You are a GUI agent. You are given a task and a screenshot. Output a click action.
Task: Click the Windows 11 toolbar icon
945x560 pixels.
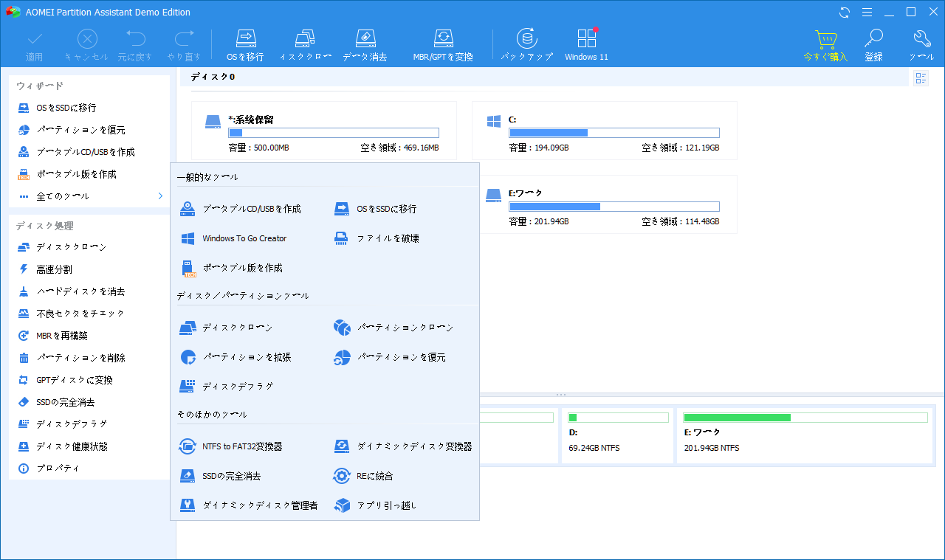point(586,45)
